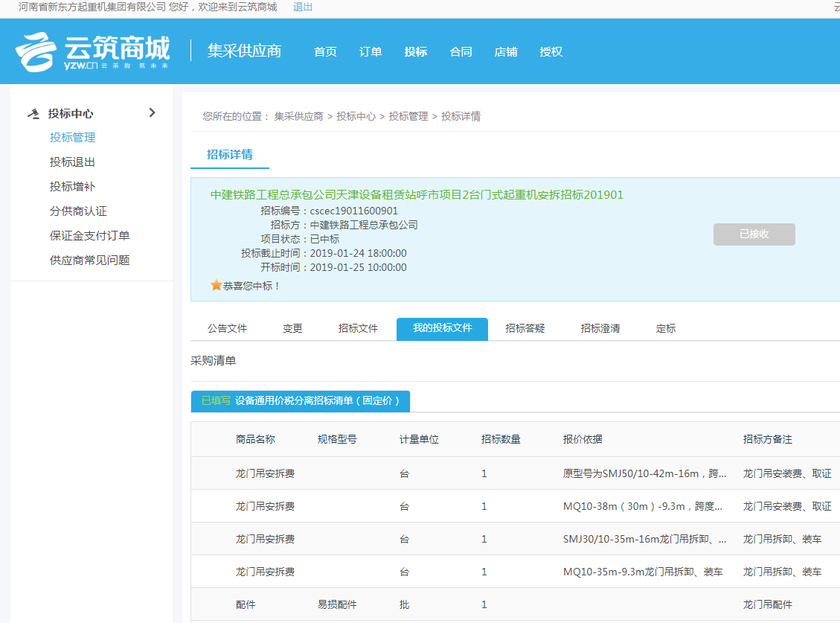Viewport: 840px width, 623px height.
Task: Open 店铺 in top navigation
Action: click(506, 52)
